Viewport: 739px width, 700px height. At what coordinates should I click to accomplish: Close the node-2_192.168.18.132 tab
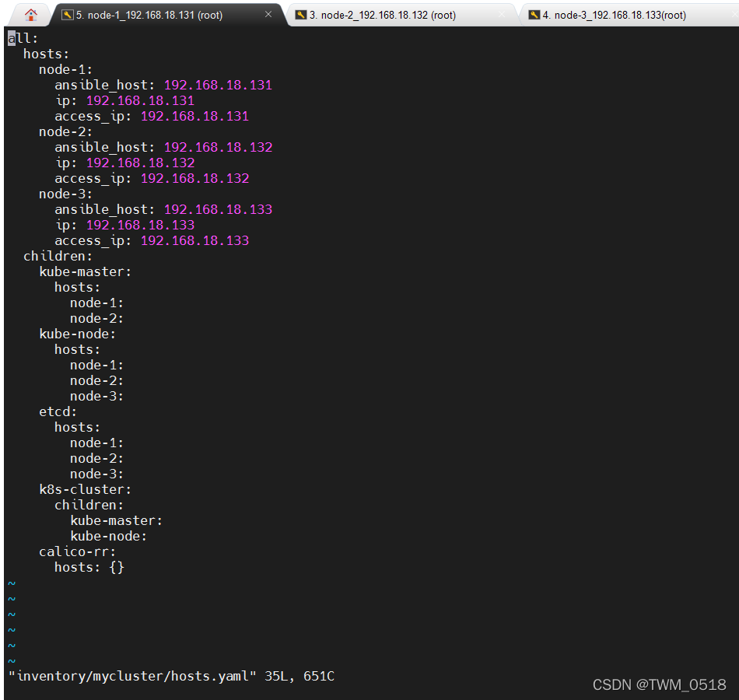click(x=502, y=15)
